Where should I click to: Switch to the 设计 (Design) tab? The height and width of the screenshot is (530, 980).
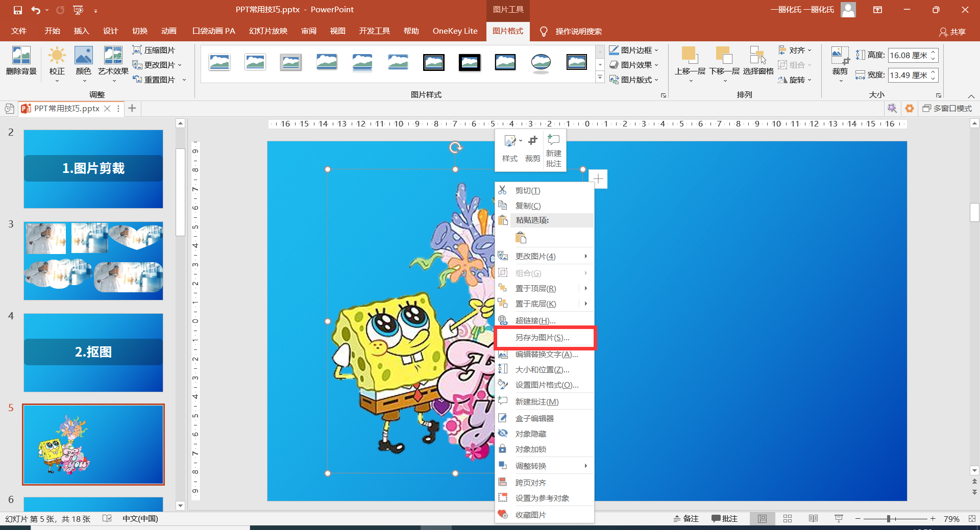click(110, 31)
